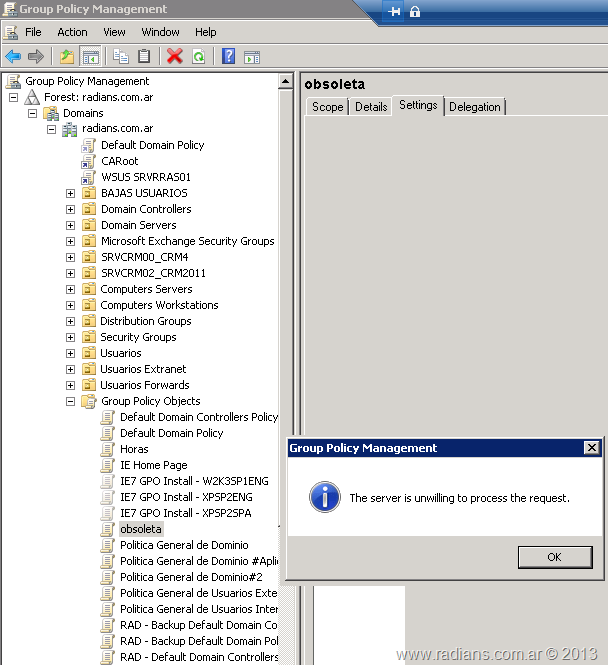Open the Action menu
The width and height of the screenshot is (608, 665).
coord(72,32)
